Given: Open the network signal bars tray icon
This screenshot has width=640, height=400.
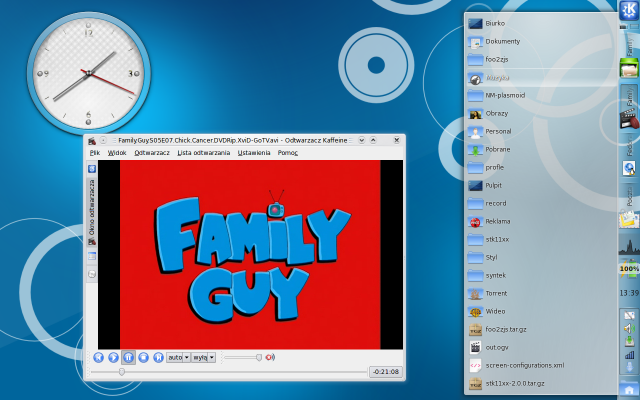Looking at the screenshot, I should tap(629, 355).
